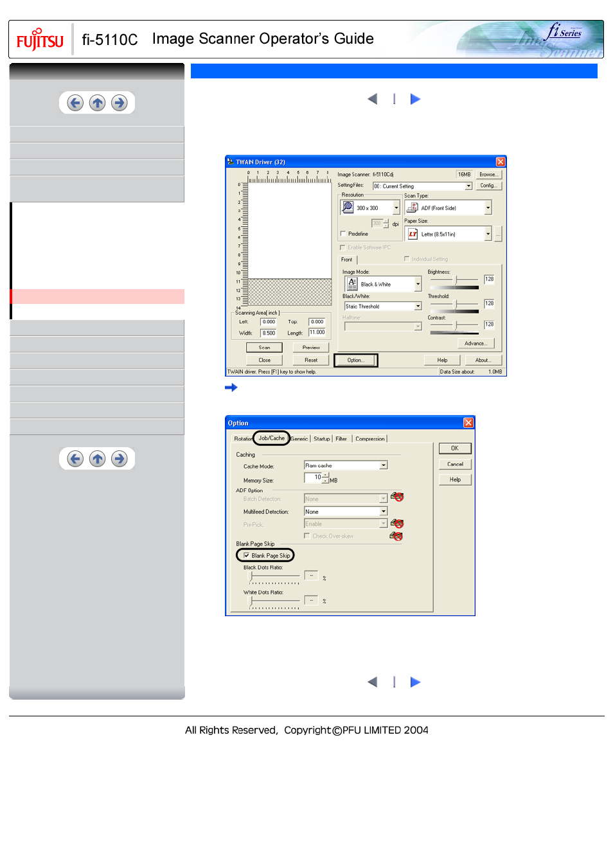This screenshot has width=613, height=868.
Task: Click the unavailable icon next to Batch Detection
Action: point(397,497)
